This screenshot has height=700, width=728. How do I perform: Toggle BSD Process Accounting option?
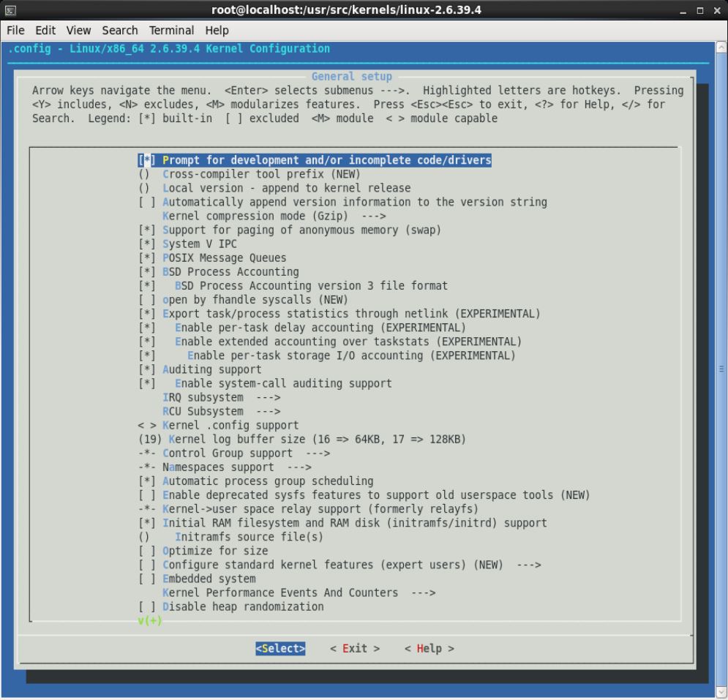[219, 271]
